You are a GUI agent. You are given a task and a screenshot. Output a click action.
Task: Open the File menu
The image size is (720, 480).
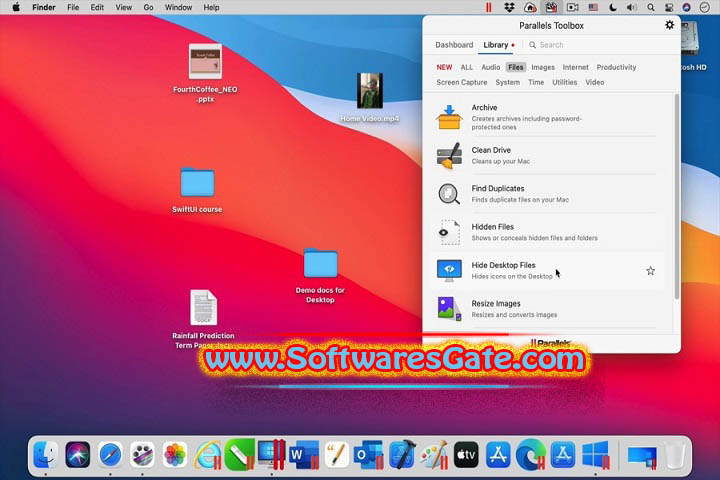[x=73, y=7]
